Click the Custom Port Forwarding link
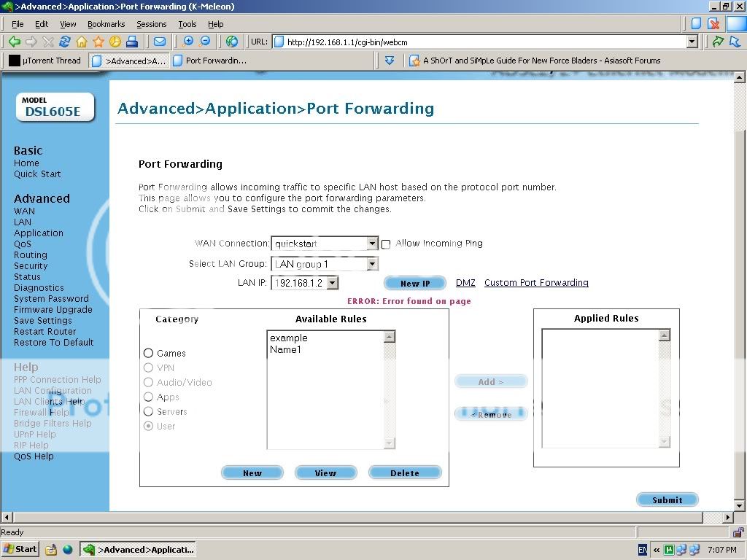 [536, 283]
